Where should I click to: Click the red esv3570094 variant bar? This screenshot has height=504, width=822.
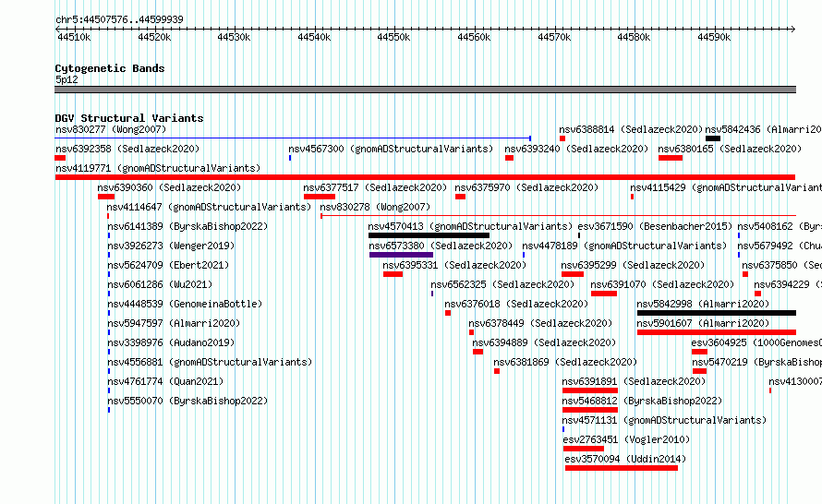coord(622,468)
